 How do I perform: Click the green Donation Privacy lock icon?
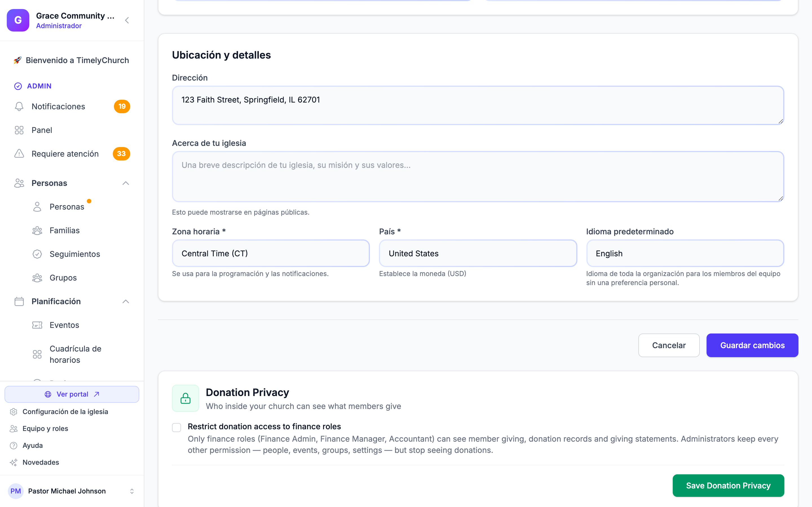point(186,398)
